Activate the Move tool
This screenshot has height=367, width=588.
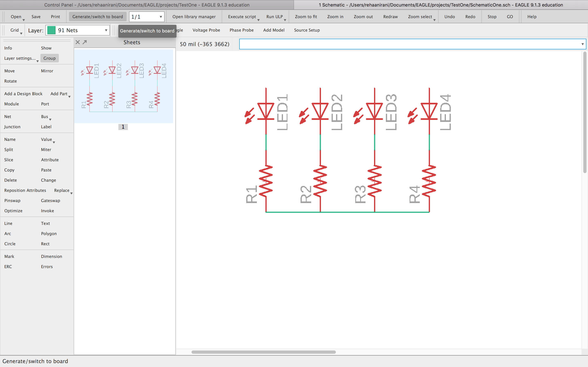click(x=9, y=71)
